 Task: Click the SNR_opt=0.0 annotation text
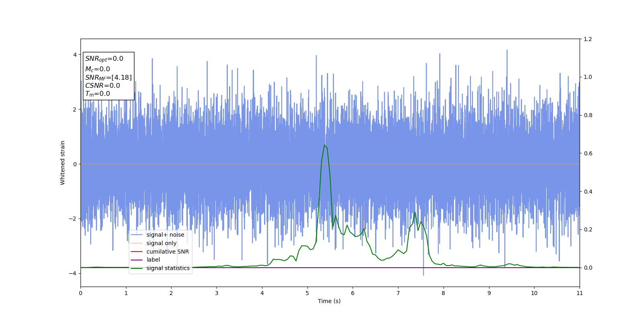point(104,59)
